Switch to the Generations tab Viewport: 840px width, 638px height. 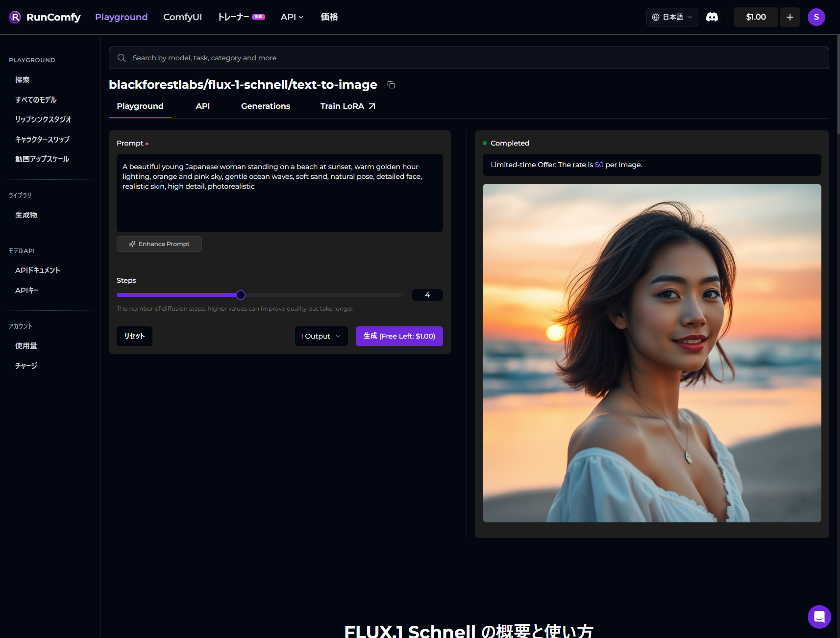265,106
